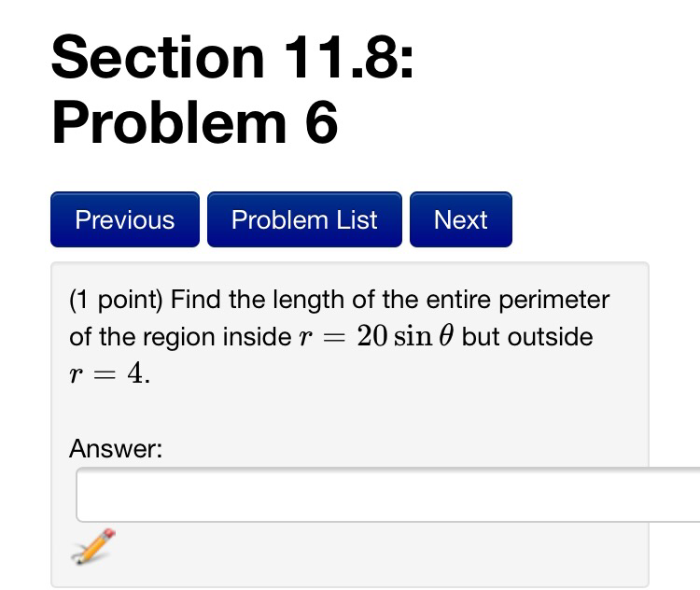Viewport: 700px width, 590px height.
Task: Open the pencil equation editor icon
Action: (93, 545)
